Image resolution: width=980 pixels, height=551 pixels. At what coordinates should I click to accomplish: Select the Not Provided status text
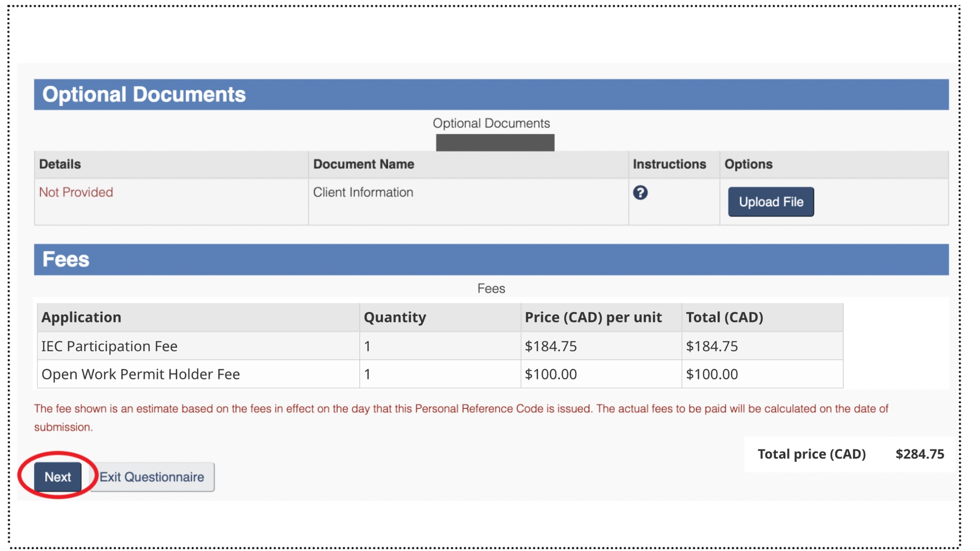(76, 192)
